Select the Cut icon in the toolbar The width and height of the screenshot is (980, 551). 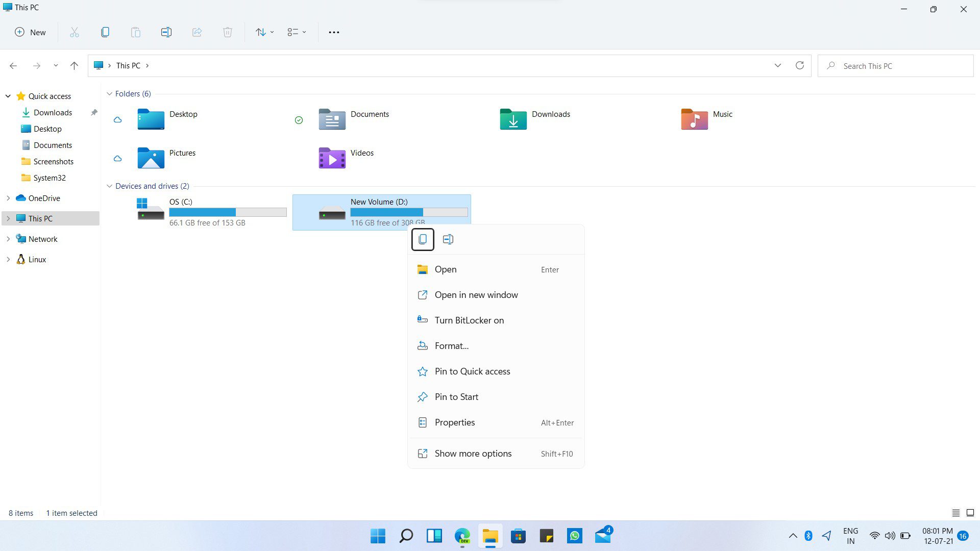coord(75,32)
